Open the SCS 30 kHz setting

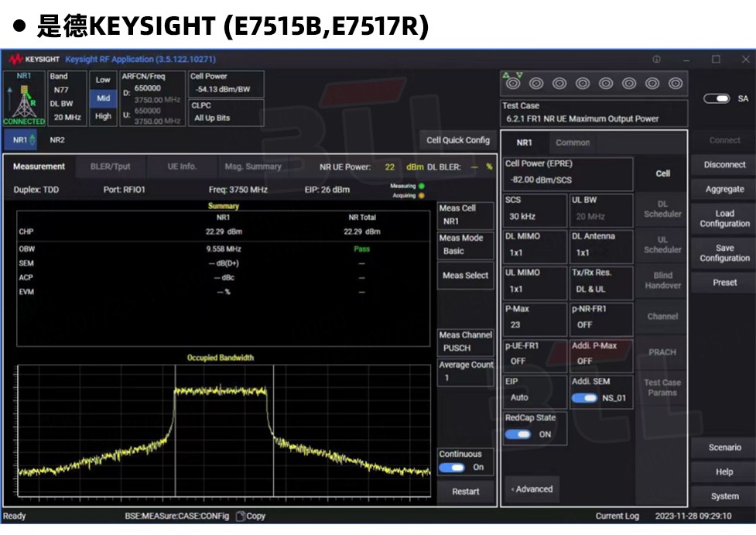point(535,211)
